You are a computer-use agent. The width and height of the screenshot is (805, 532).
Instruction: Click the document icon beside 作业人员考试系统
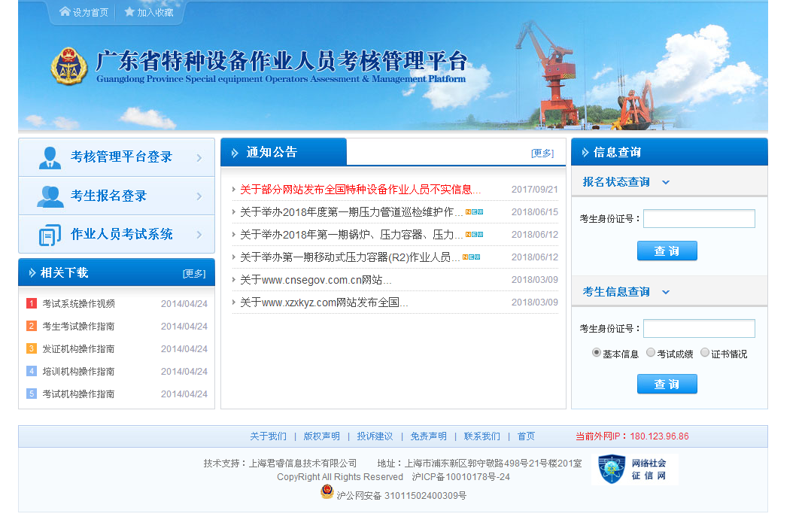(50, 235)
